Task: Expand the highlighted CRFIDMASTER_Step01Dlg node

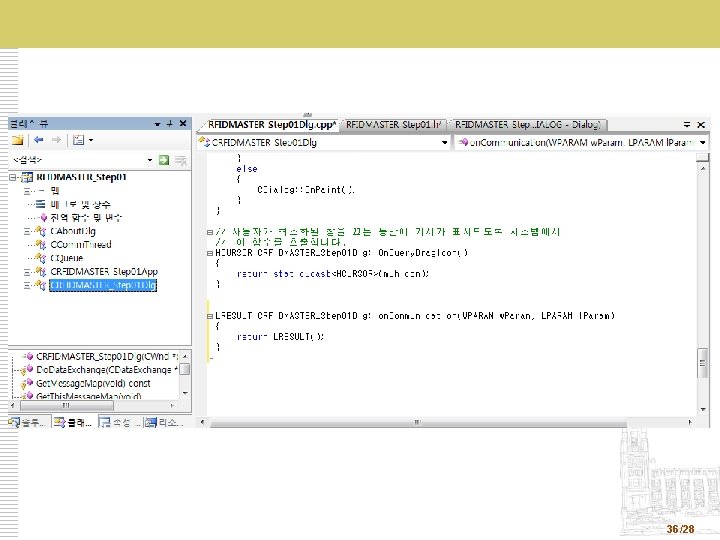Action: (27, 285)
